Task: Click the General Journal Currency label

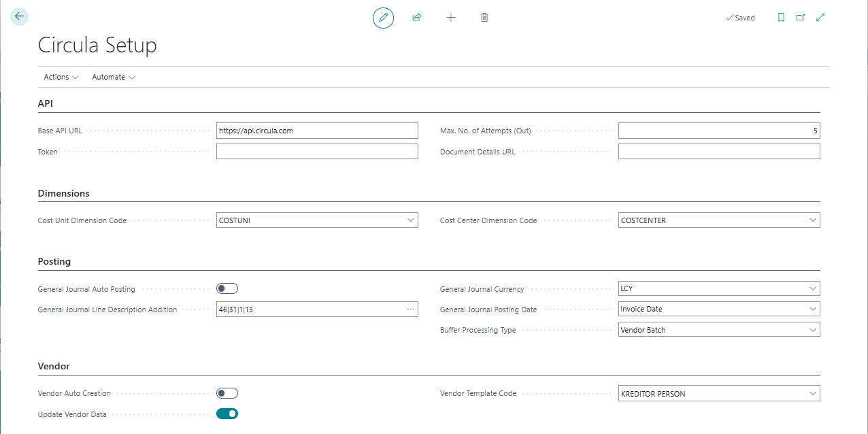Action: pyautogui.click(x=482, y=289)
